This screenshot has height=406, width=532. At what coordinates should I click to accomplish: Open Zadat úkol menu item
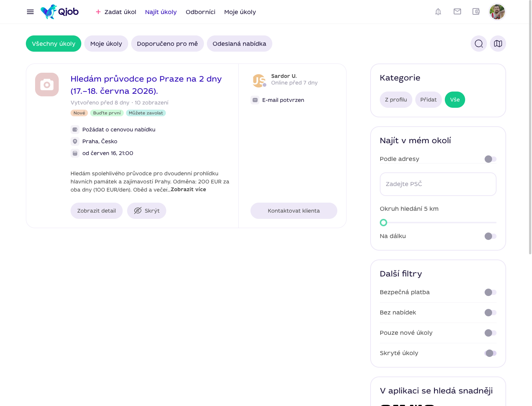coord(120,12)
